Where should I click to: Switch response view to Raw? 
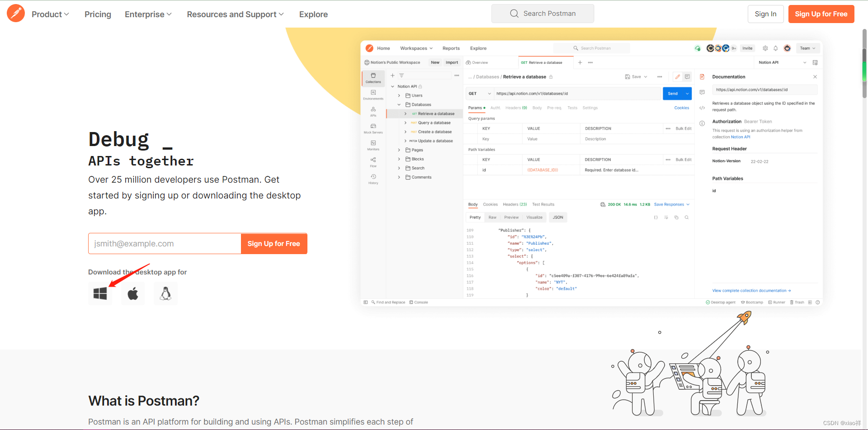[492, 217]
